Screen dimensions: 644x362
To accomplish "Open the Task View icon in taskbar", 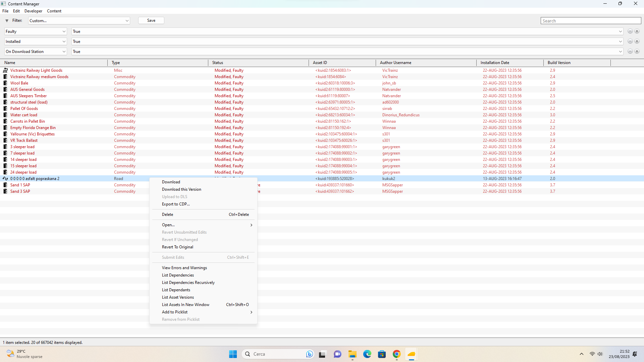I will tap(322, 354).
